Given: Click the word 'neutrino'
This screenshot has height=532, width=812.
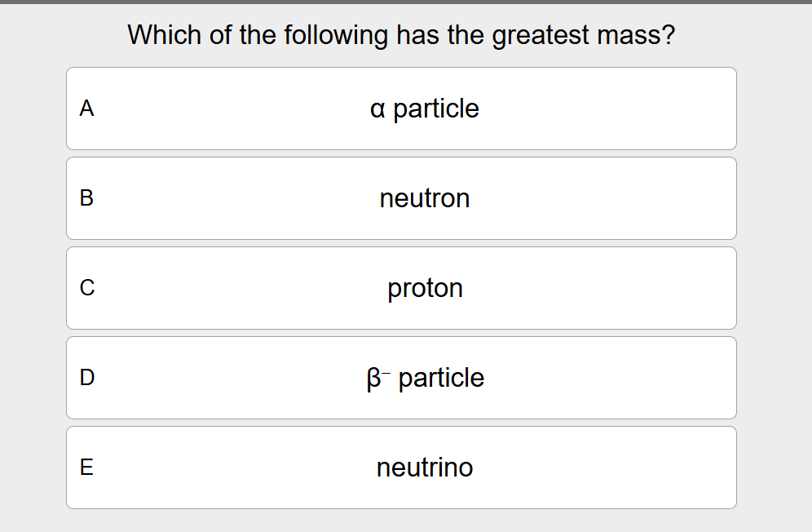Looking at the screenshot, I should (x=425, y=468).
